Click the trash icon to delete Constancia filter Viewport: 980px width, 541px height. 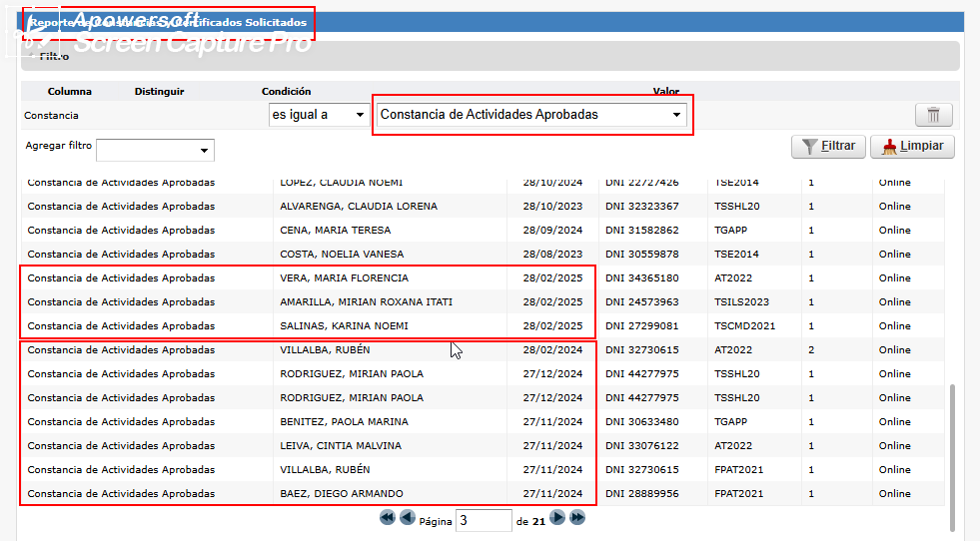click(933, 115)
